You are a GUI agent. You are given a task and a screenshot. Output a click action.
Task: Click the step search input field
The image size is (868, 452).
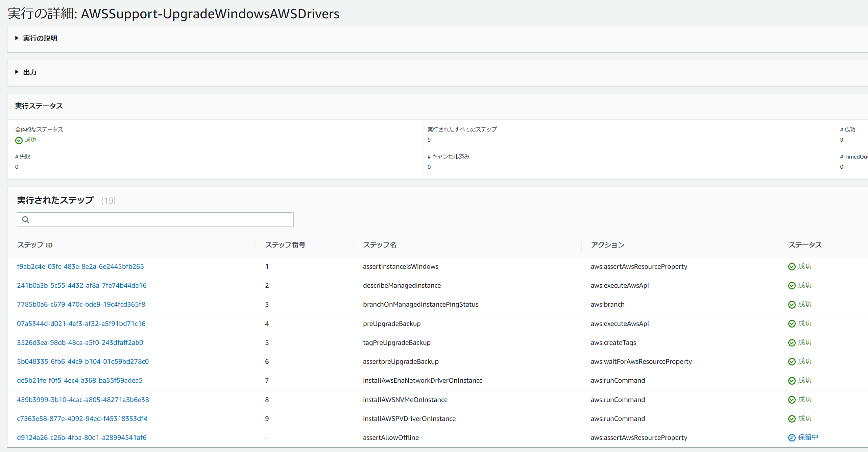pos(159,220)
